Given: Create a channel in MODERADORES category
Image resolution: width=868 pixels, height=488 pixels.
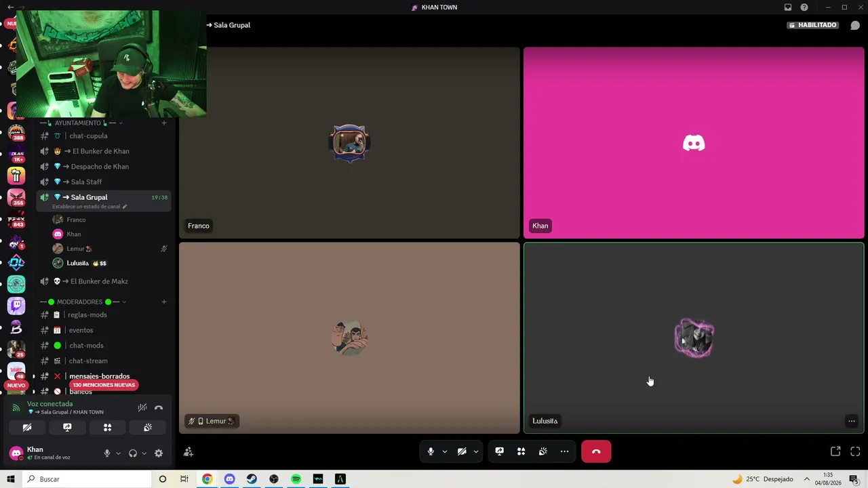Looking at the screenshot, I should [x=163, y=302].
